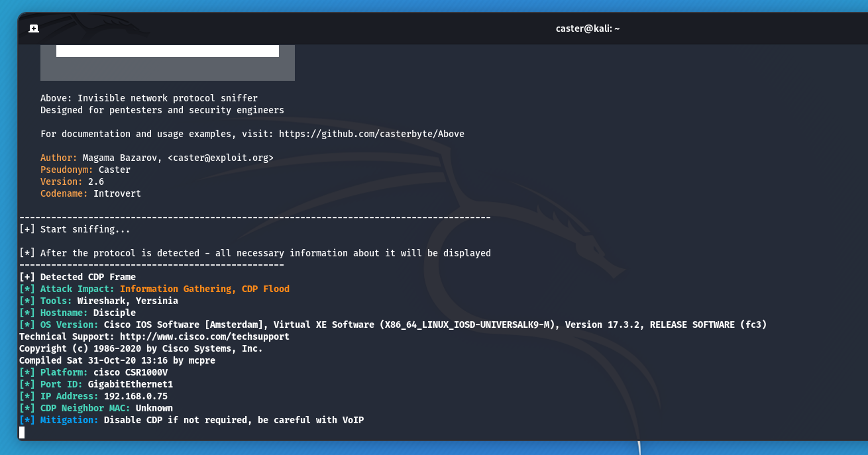Viewport: 868px width, 455px height.
Task: Click the Version value 2.6
Action: pyautogui.click(x=96, y=181)
